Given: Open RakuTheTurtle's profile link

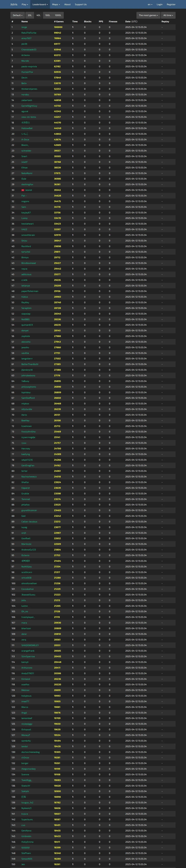Looking at the screenshot, I should coord(29,33).
